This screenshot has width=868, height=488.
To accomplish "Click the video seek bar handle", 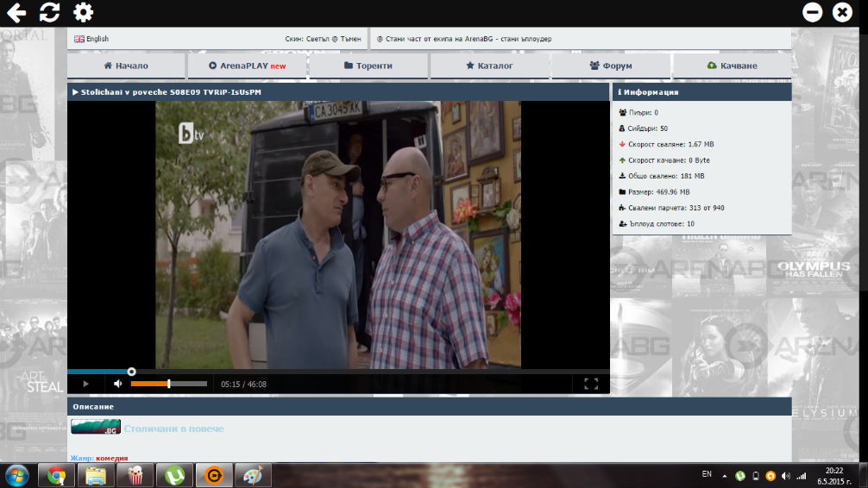I will (132, 372).
